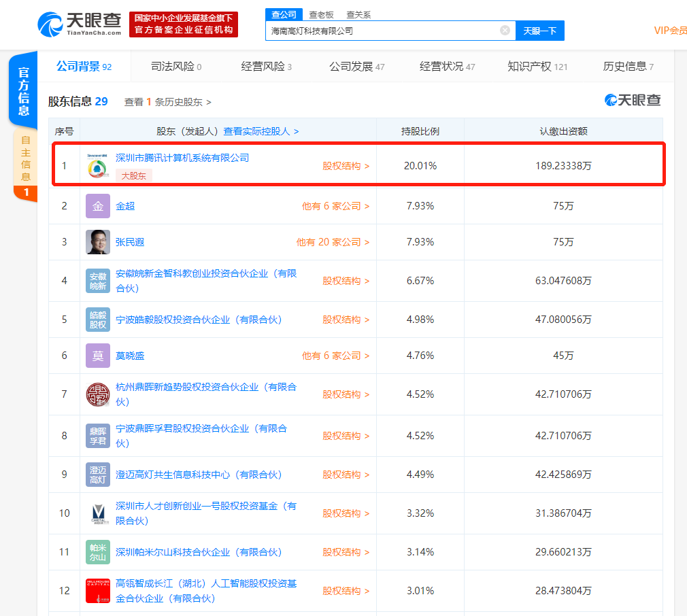
Task: Open the 金超 shareholder name link
Action: [125, 206]
